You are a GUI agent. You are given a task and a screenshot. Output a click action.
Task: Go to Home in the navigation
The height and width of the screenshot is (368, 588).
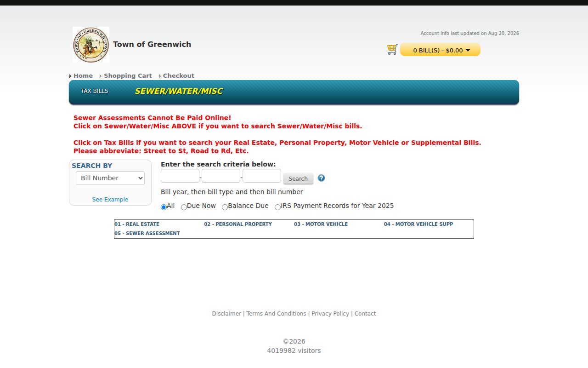tap(83, 76)
